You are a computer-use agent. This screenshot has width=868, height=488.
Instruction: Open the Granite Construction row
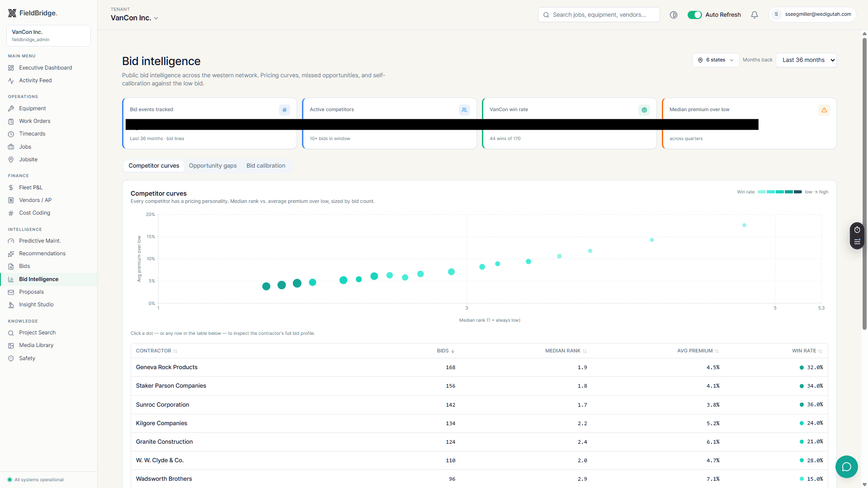coord(479,442)
